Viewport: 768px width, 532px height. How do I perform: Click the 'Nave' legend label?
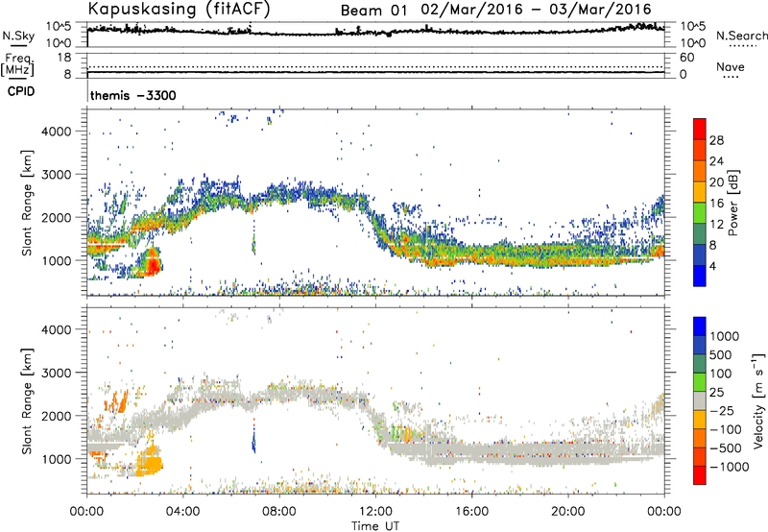(730, 67)
